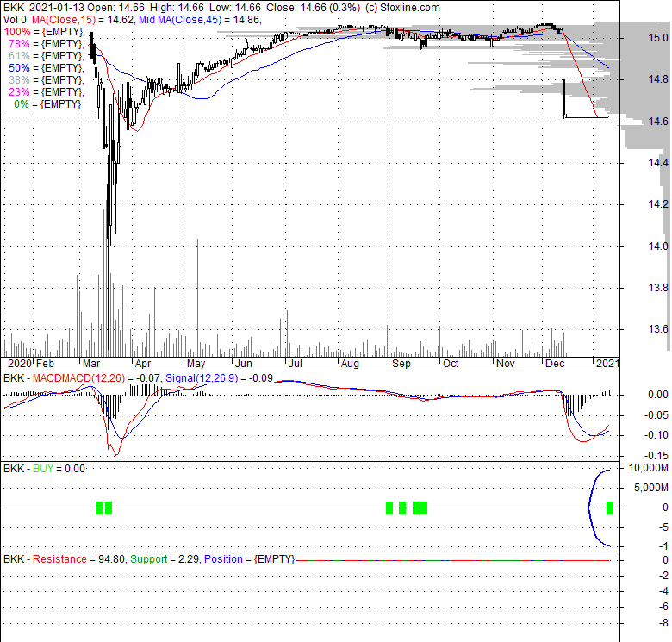This screenshot has width=672, height=642.
Task: Click the -0.15 MACD axis label
Action: tap(656, 455)
